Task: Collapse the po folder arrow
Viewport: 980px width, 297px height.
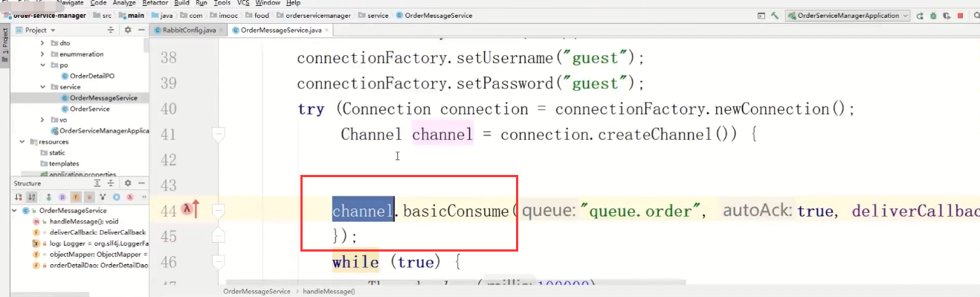Action: coord(43,65)
